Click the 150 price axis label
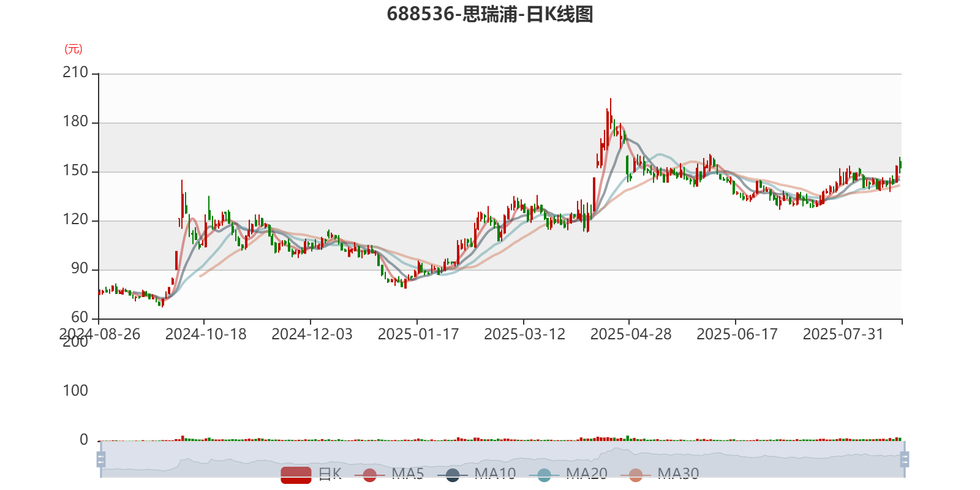Image resolution: width=980 pixels, height=490 pixels. point(75,170)
